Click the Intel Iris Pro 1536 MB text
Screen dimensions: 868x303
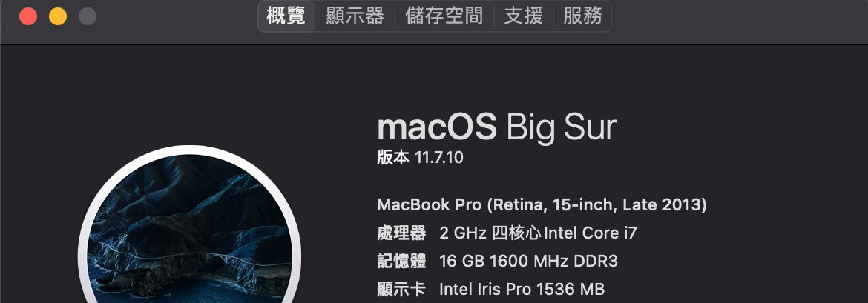[x=522, y=289]
